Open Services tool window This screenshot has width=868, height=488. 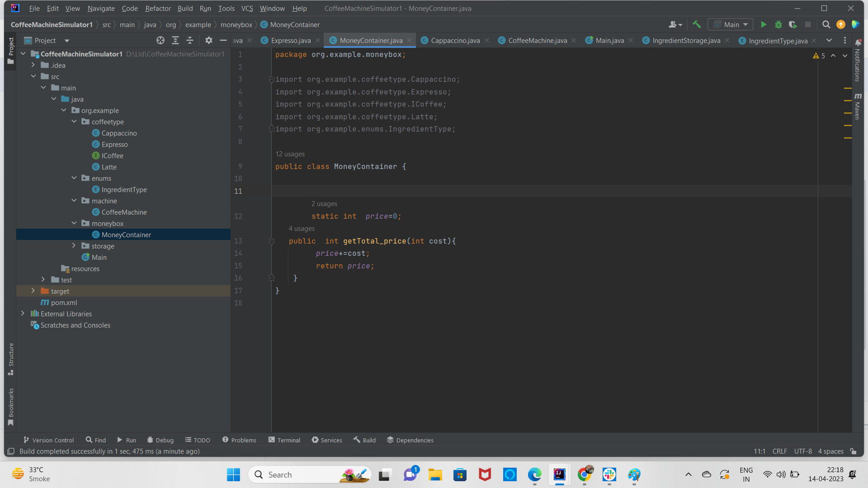[327, 440]
